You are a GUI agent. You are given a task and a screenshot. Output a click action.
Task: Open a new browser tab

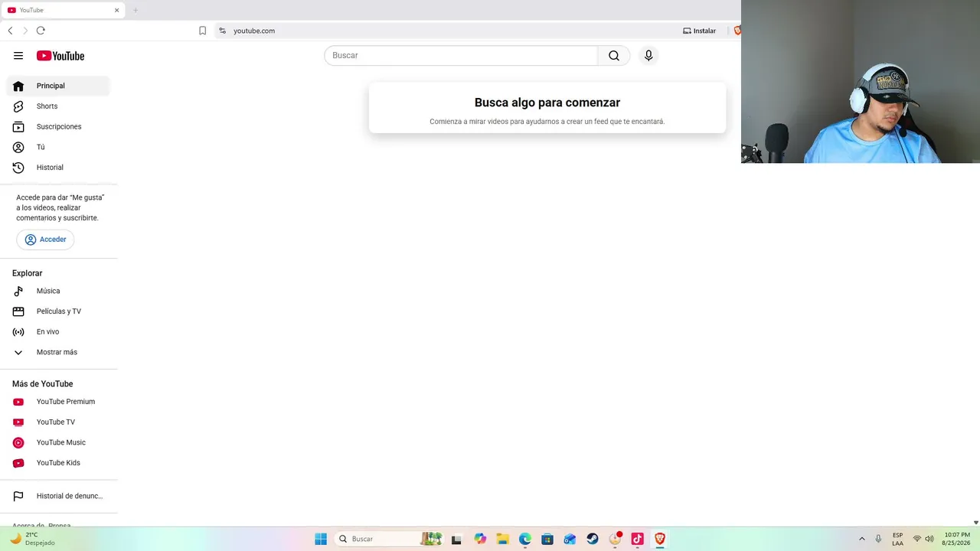pyautogui.click(x=136, y=10)
